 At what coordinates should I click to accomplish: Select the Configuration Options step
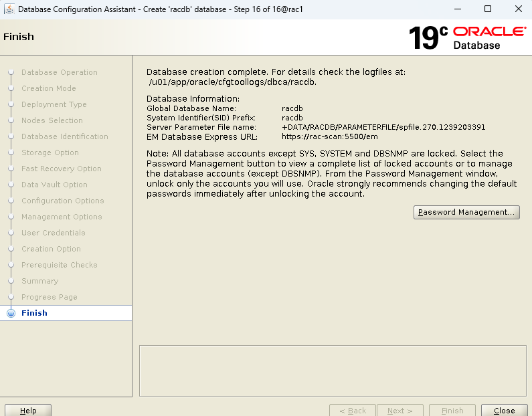(x=63, y=201)
